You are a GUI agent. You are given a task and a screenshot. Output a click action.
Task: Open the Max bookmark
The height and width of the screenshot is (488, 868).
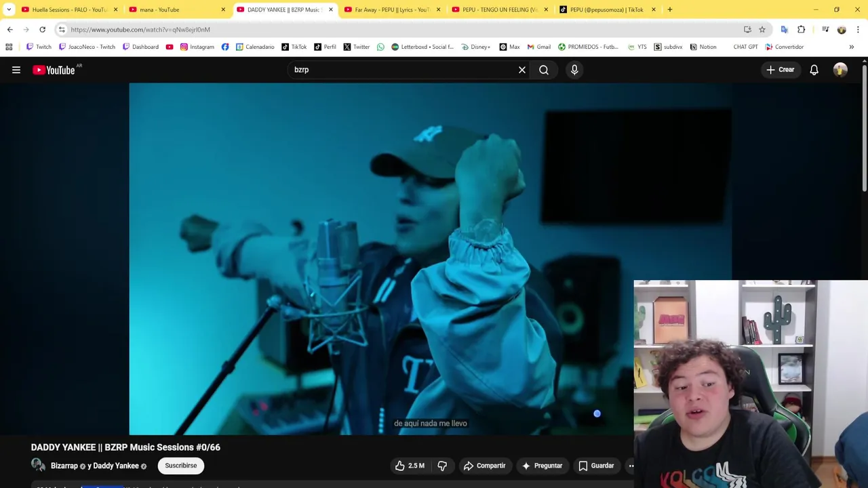(x=509, y=47)
